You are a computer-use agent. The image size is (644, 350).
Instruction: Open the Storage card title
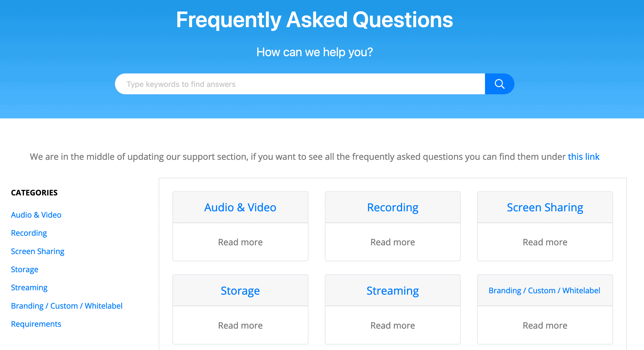point(240,291)
